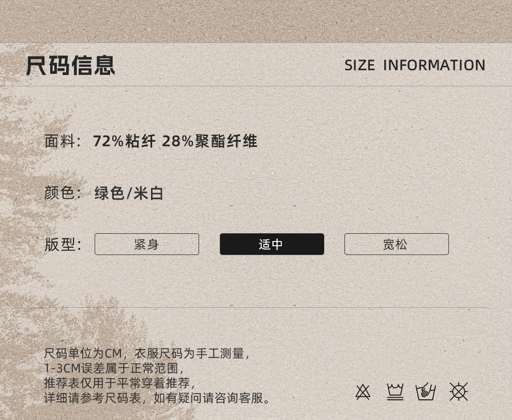Click the hand wash tub icon

(426, 392)
